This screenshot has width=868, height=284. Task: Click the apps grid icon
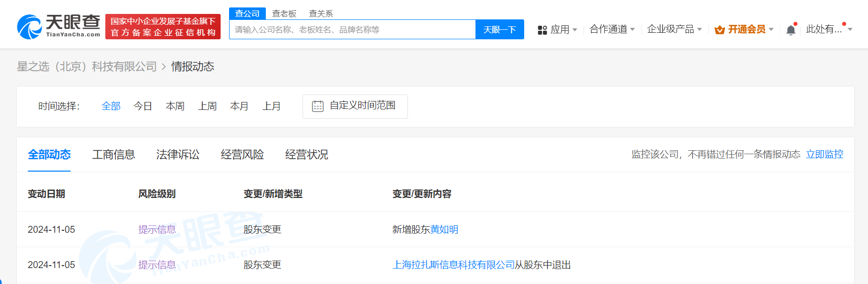(542, 30)
